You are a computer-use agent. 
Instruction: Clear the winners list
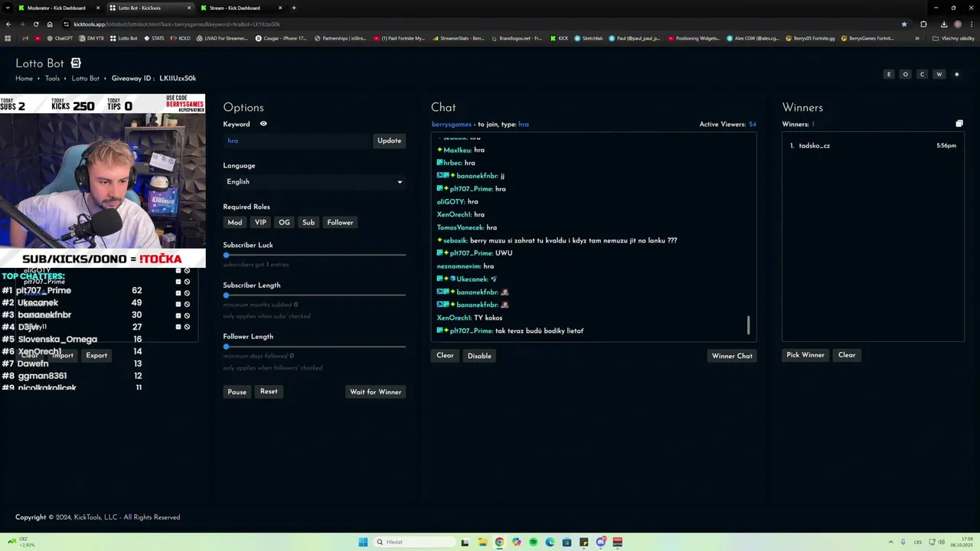coord(847,355)
